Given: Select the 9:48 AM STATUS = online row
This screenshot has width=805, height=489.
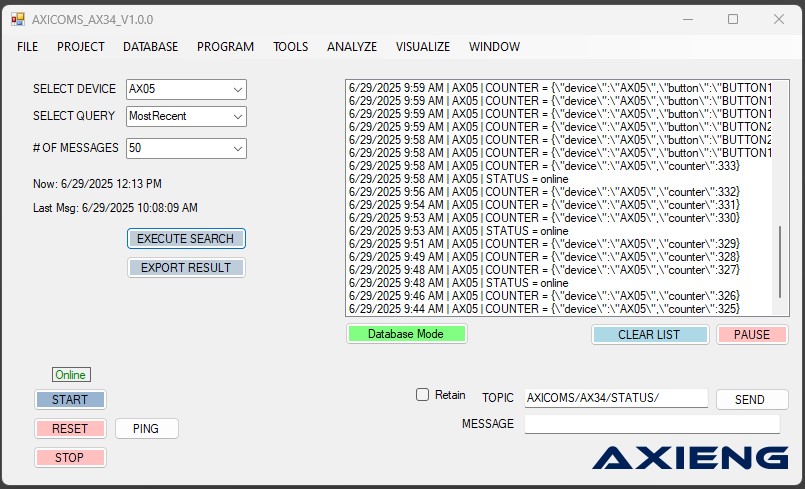Looking at the screenshot, I should point(559,283).
